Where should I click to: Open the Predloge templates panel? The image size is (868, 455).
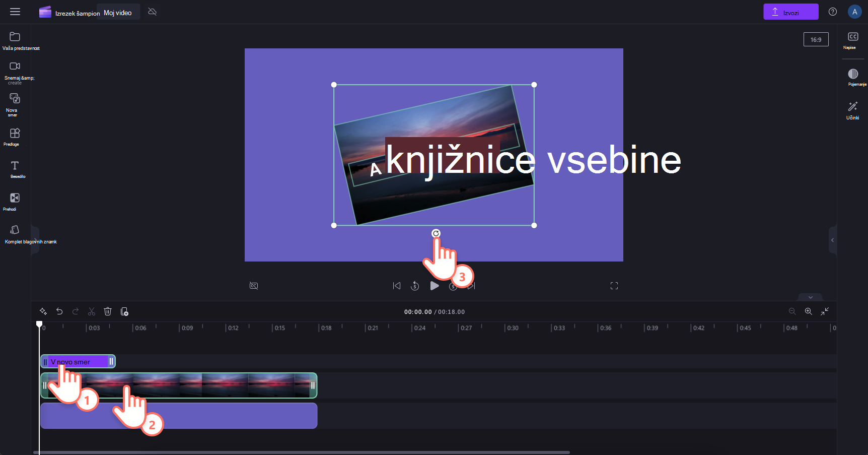15,137
